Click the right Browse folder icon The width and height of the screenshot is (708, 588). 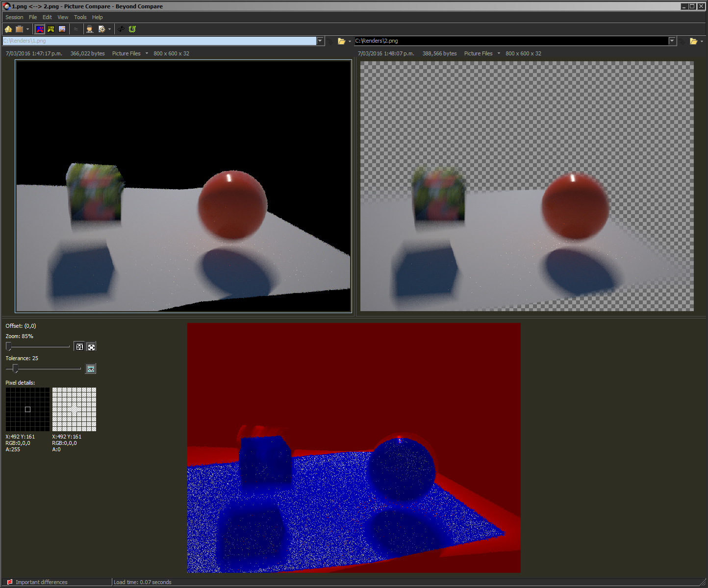pos(693,41)
